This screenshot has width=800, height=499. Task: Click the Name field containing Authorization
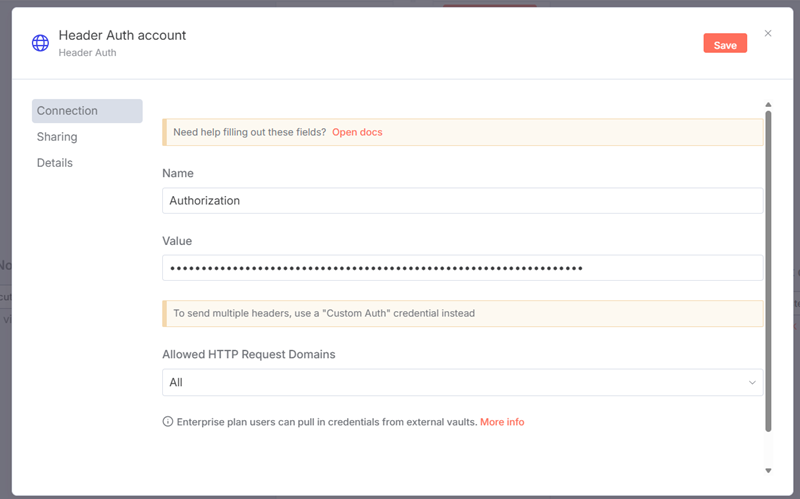(462, 201)
